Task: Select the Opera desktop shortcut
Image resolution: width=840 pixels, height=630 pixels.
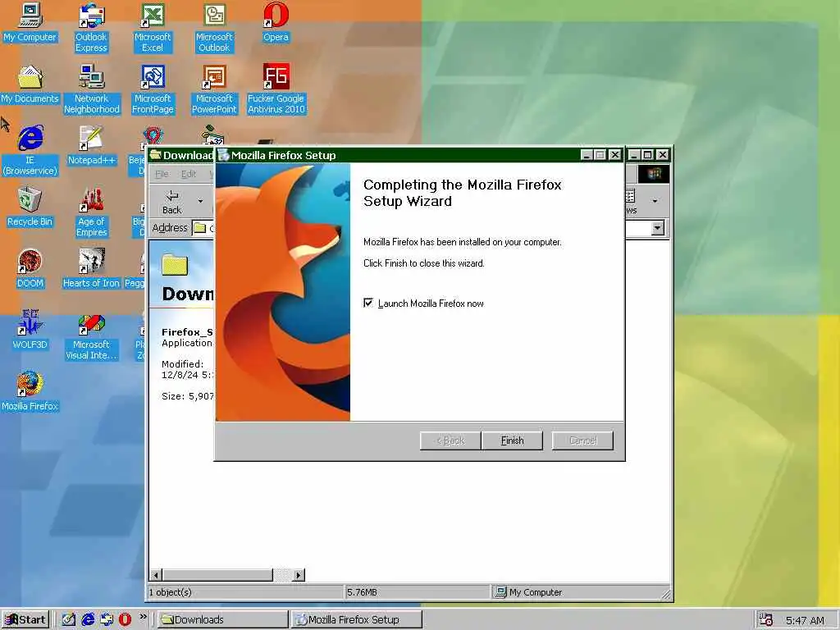Action: [276, 24]
